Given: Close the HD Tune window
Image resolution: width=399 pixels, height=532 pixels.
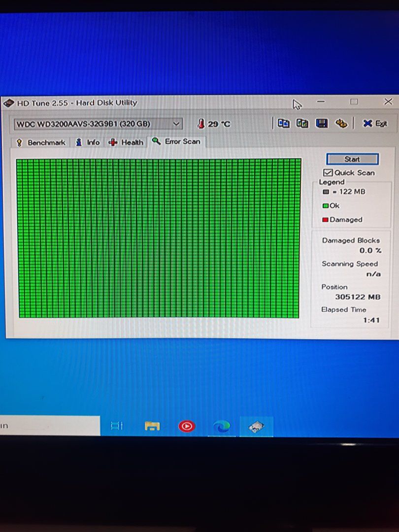Looking at the screenshot, I should [x=388, y=101].
